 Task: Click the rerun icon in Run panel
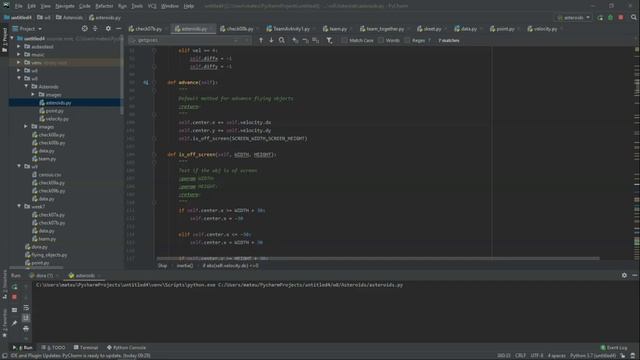point(14,287)
